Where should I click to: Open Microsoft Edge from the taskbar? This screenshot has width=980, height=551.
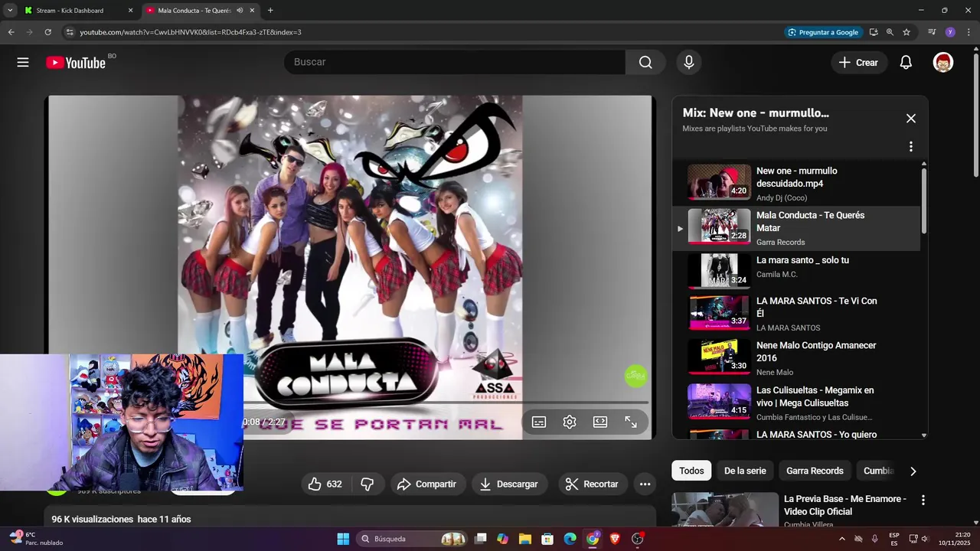570,539
